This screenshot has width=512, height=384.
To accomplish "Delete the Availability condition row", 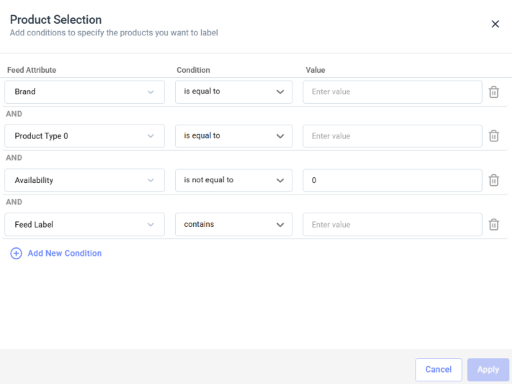I will tap(494, 180).
